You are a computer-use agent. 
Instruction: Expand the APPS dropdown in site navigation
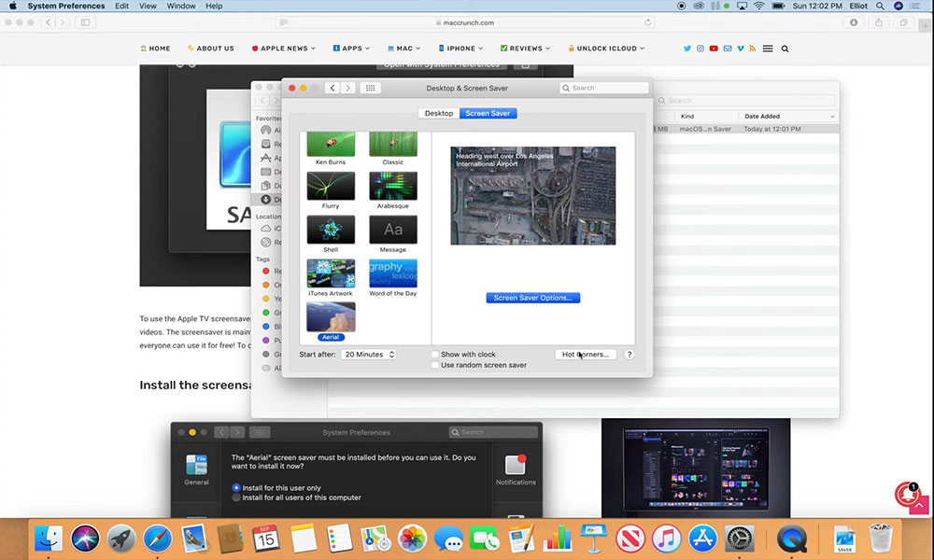coord(351,49)
